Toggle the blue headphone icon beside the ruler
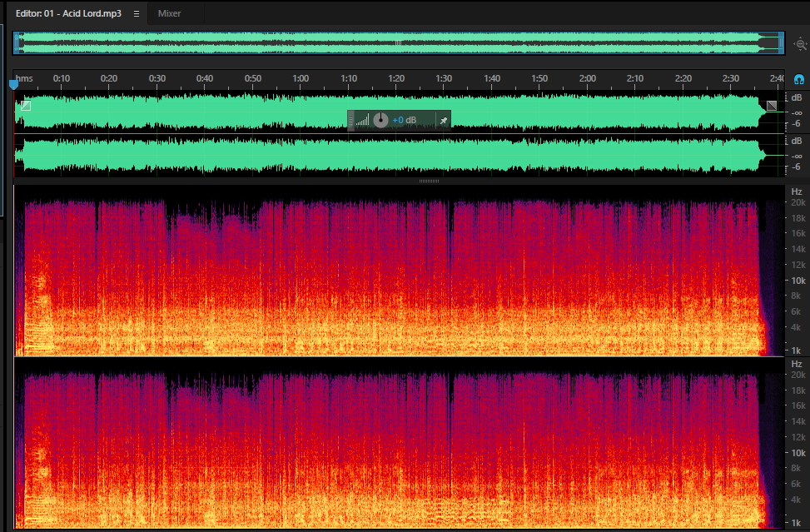This screenshot has height=532, width=810. tap(798, 80)
